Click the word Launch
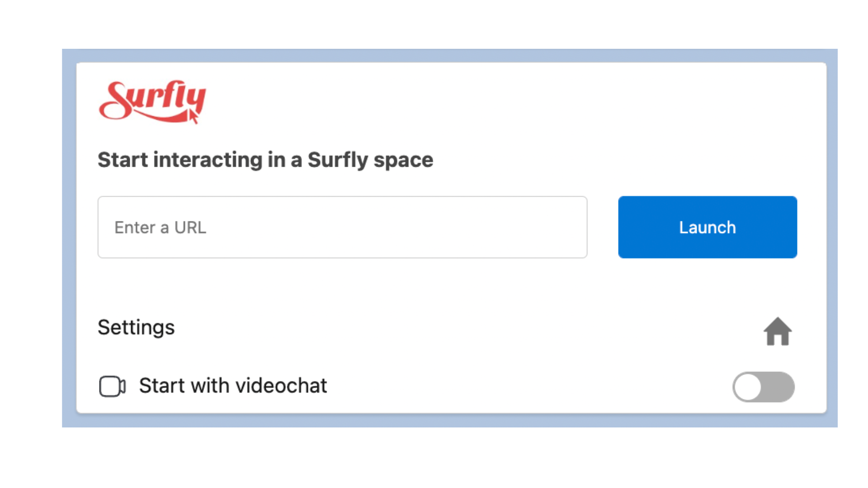 708,227
